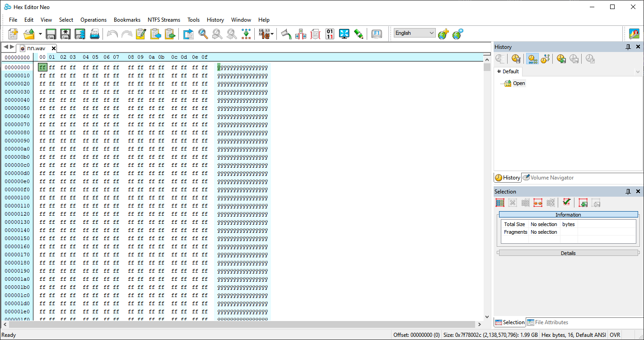Click the globe with blue plus icon
644x340 pixels.
click(457, 34)
